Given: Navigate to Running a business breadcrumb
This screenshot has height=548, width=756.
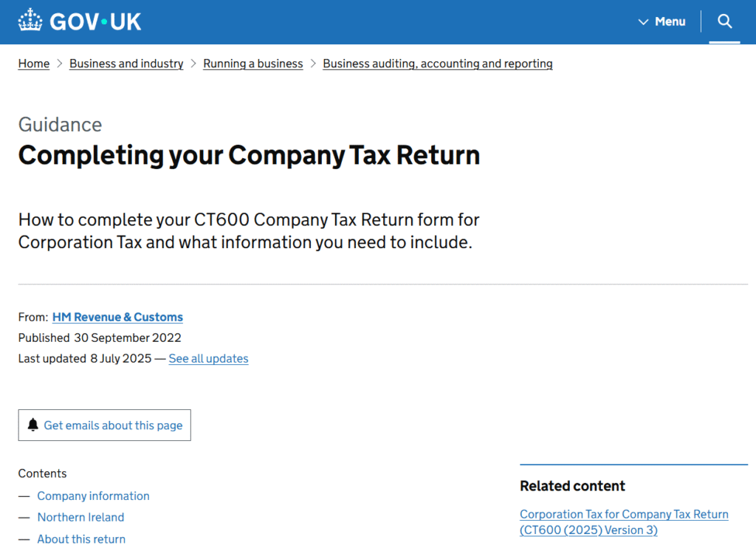Looking at the screenshot, I should (253, 64).
